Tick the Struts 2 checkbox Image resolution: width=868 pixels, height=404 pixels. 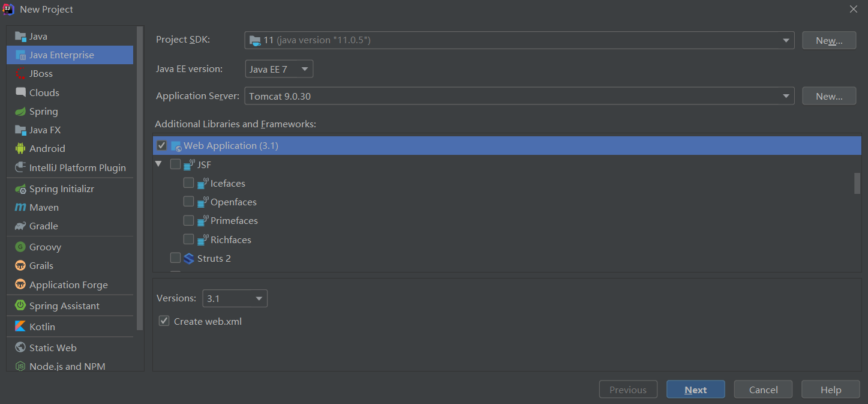point(175,258)
